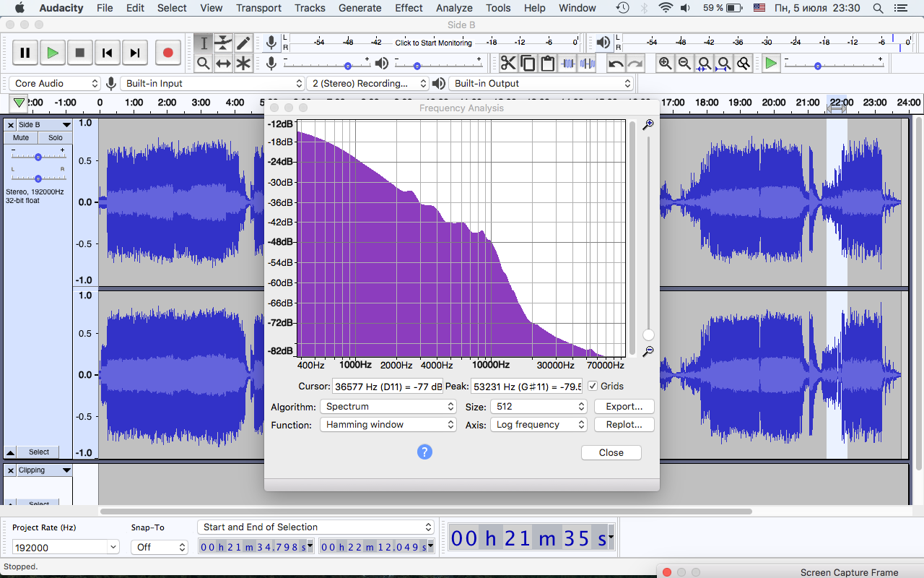Select the Draw pencil tool

(x=243, y=43)
